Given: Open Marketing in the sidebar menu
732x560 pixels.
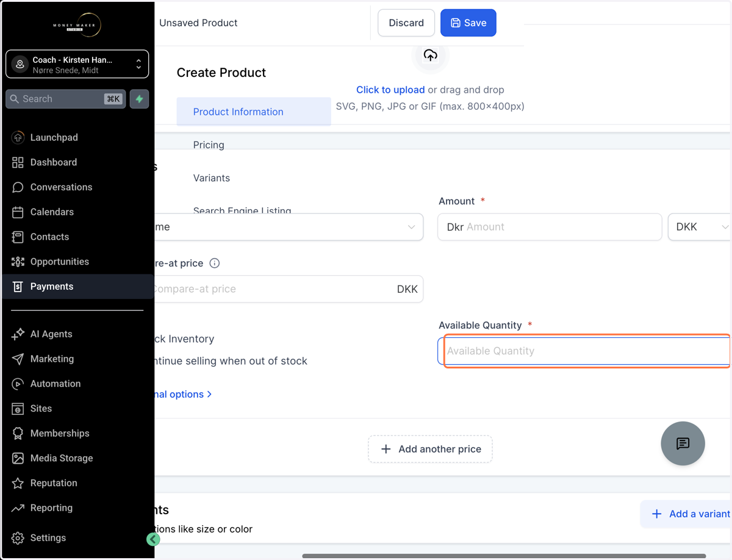Looking at the screenshot, I should click(x=52, y=359).
